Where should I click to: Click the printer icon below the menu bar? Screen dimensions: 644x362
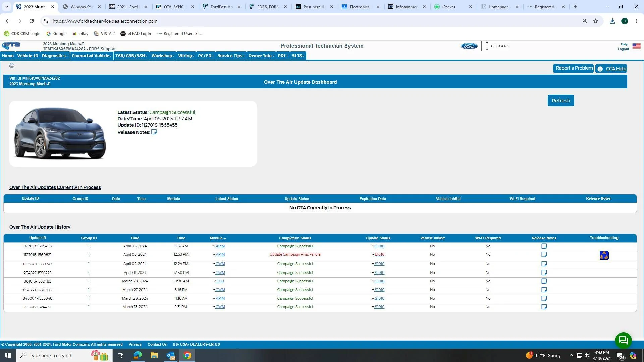(x=12, y=65)
